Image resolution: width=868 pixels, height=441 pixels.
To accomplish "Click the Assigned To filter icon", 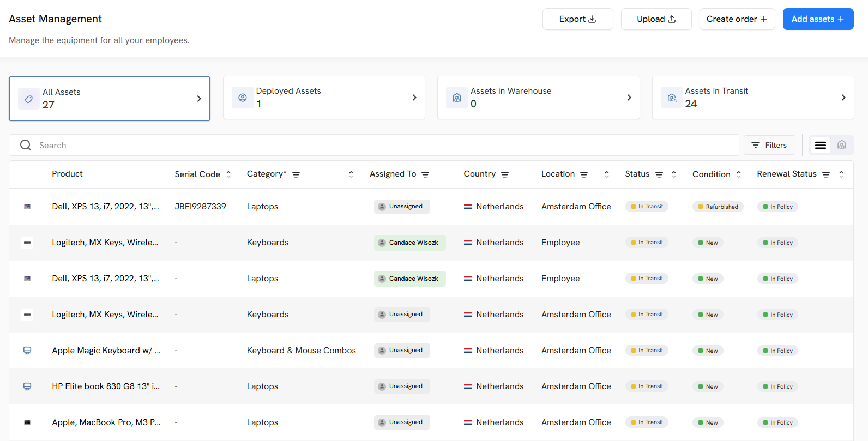I will pyautogui.click(x=425, y=175).
